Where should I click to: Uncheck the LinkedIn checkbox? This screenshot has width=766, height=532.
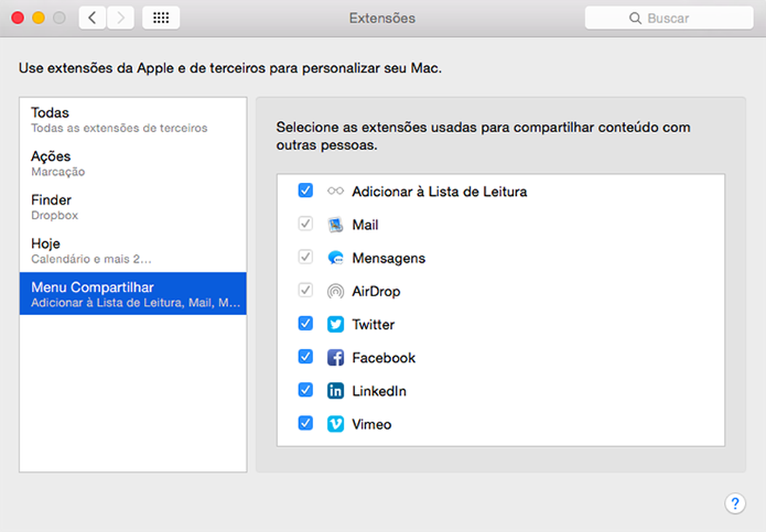(x=306, y=390)
